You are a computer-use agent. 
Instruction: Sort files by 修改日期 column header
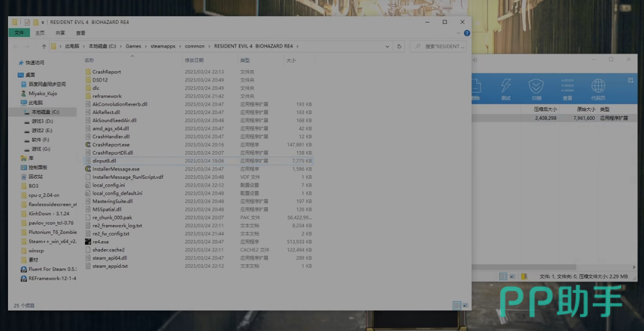194,60
